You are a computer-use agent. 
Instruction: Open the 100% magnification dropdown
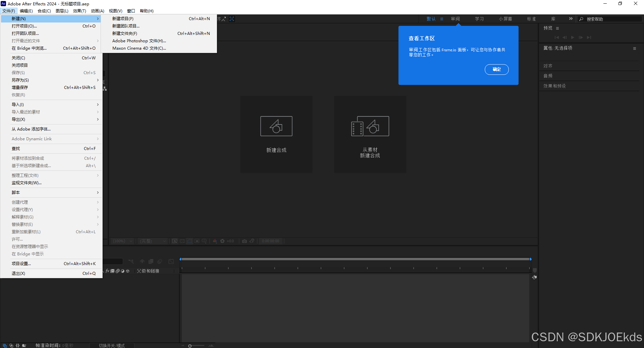123,241
